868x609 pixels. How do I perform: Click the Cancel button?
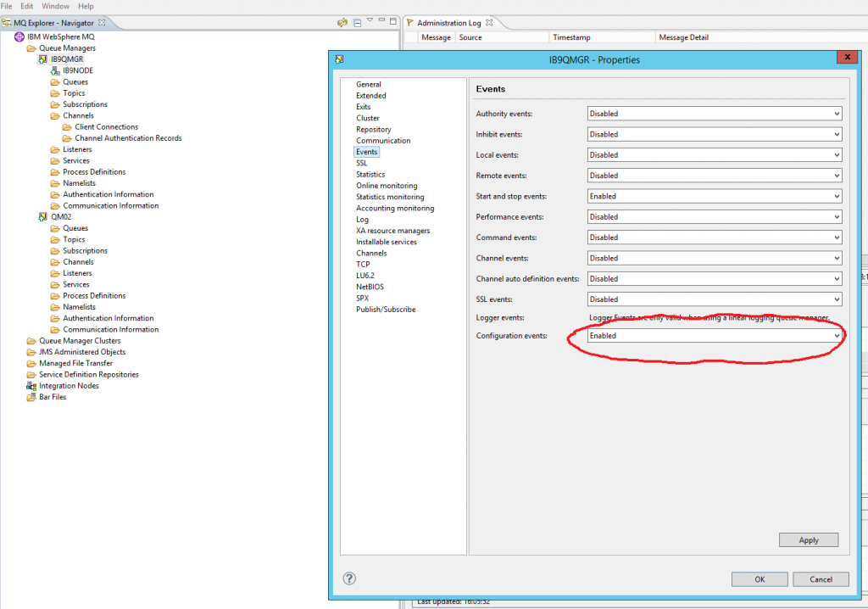821,579
